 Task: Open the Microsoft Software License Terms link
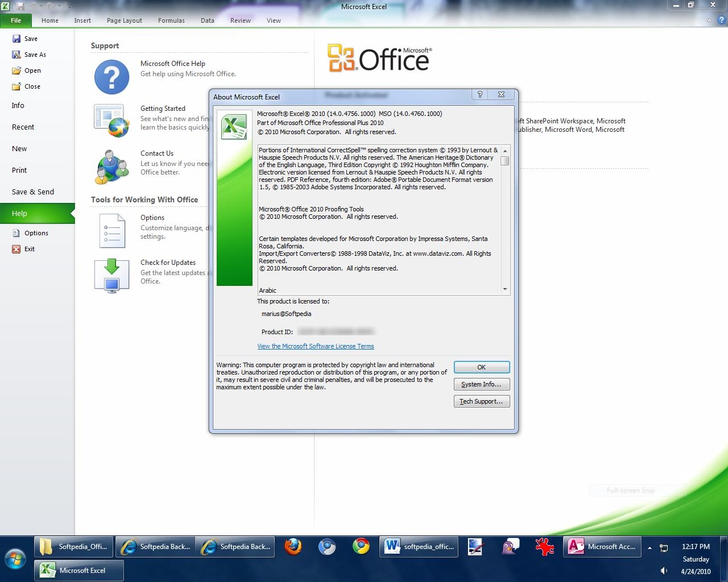316,346
